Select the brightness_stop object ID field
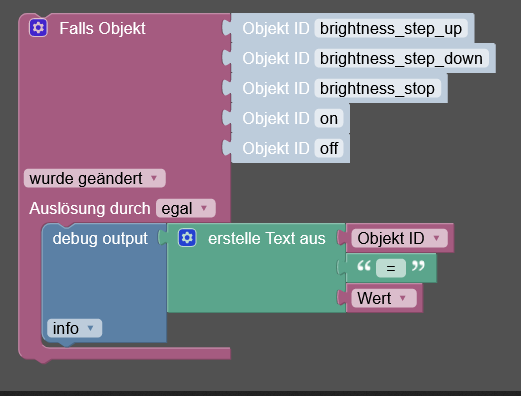This screenshot has width=521, height=396. coord(377,89)
